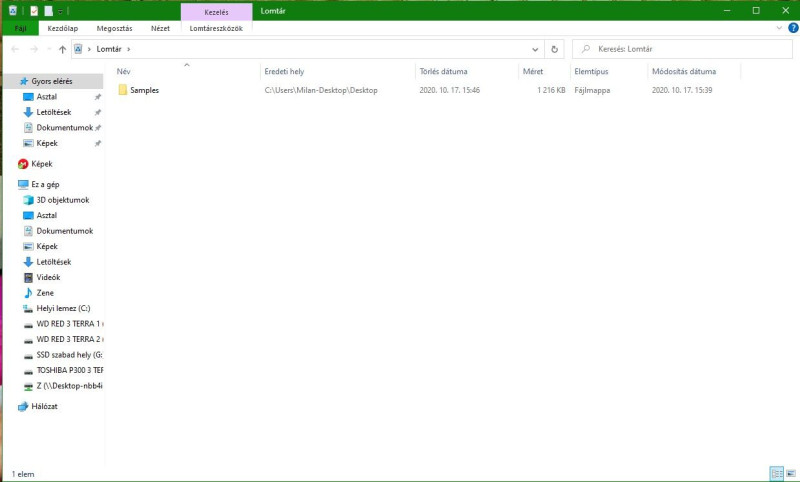Viewport: 800px width, 482px height.
Task: Open Help with the question mark icon
Action: click(x=793, y=28)
